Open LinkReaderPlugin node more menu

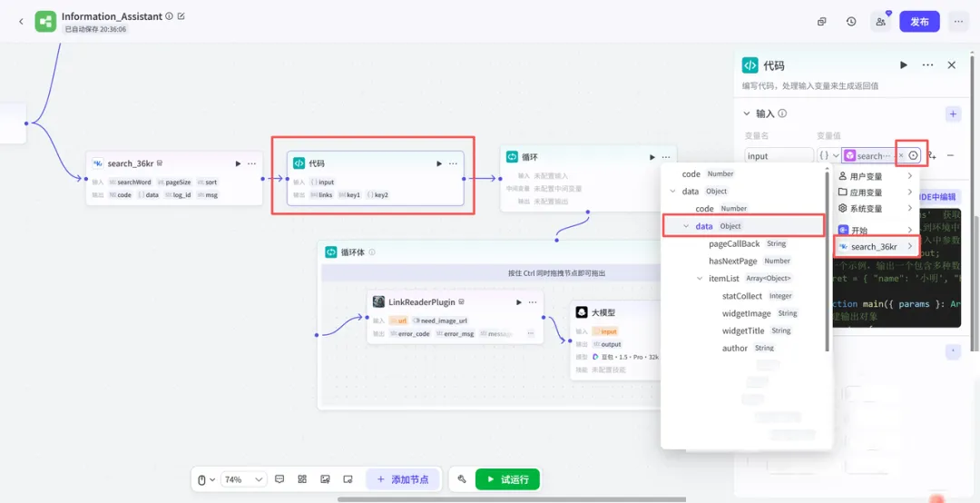533,301
